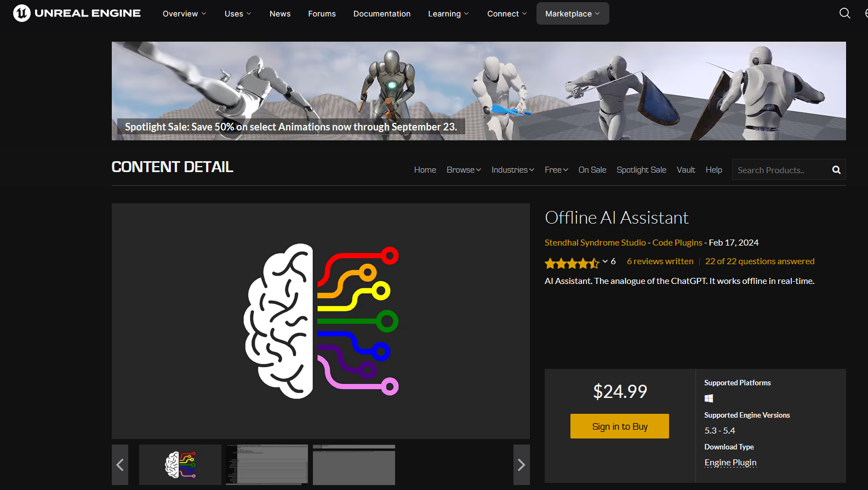Open the Vault
868x490 pixels.
pos(686,170)
